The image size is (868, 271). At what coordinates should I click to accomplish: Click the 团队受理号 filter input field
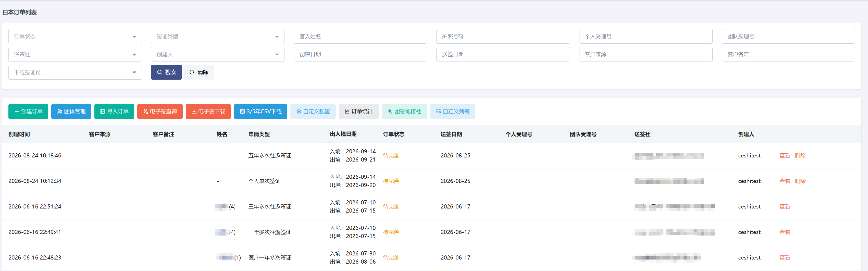pos(788,36)
